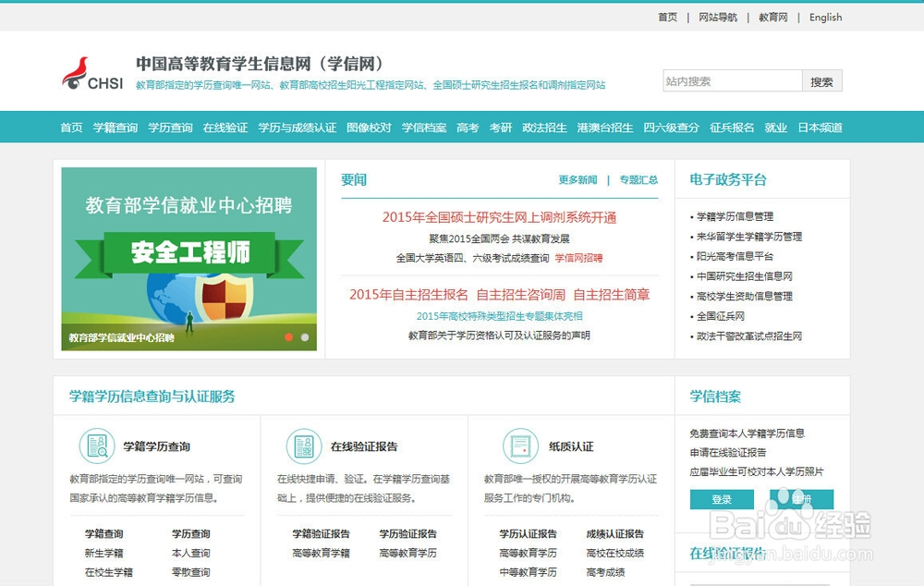This screenshot has height=586, width=924.
Task: Click the 零散查询 link
Action: coord(191,572)
